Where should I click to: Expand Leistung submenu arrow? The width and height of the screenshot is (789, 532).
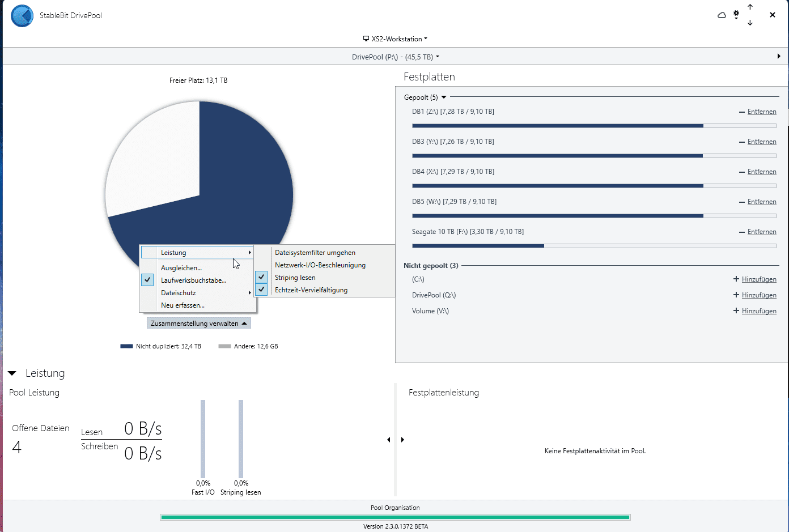tap(249, 253)
